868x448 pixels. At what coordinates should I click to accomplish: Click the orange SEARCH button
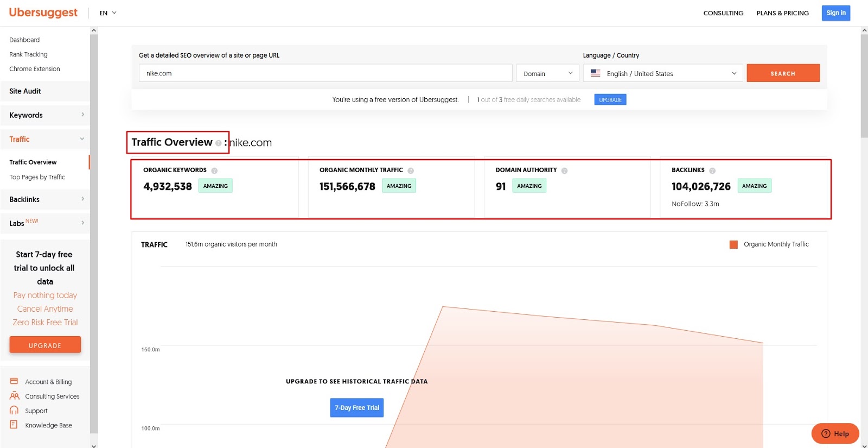click(x=783, y=73)
